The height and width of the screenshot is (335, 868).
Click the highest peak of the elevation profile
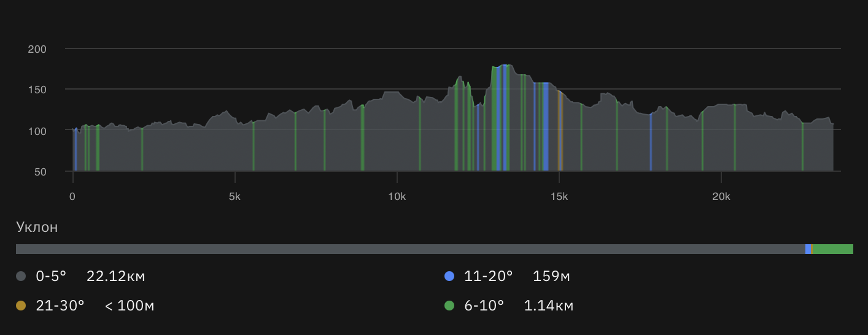[505, 66]
